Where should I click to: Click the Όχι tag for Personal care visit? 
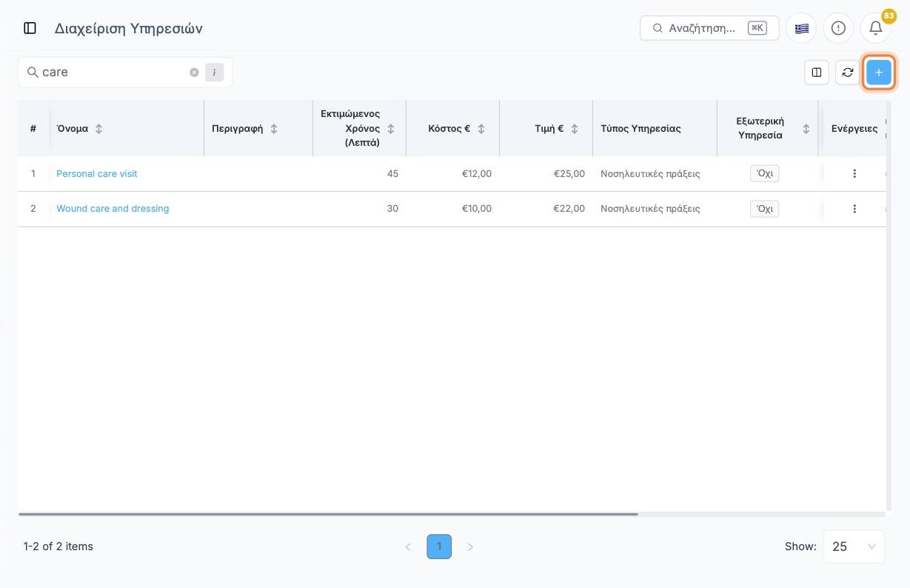point(765,174)
